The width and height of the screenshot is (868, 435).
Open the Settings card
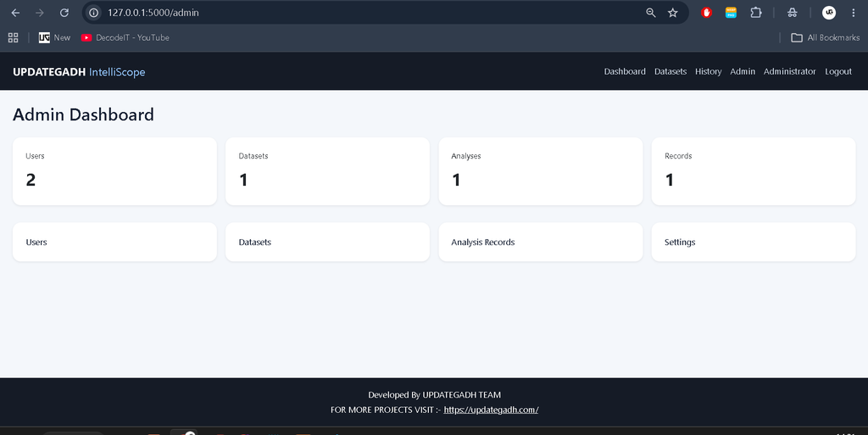pyautogui.click(x=754, y=242)
